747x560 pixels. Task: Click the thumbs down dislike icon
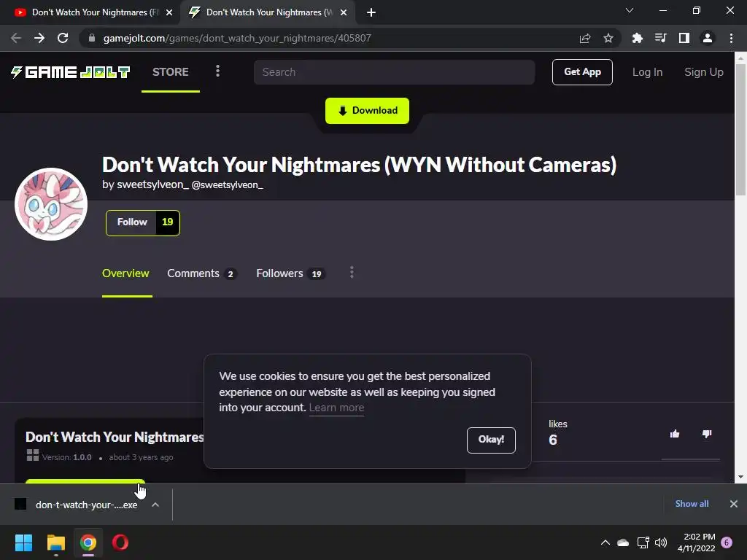(x=707, y=434)
